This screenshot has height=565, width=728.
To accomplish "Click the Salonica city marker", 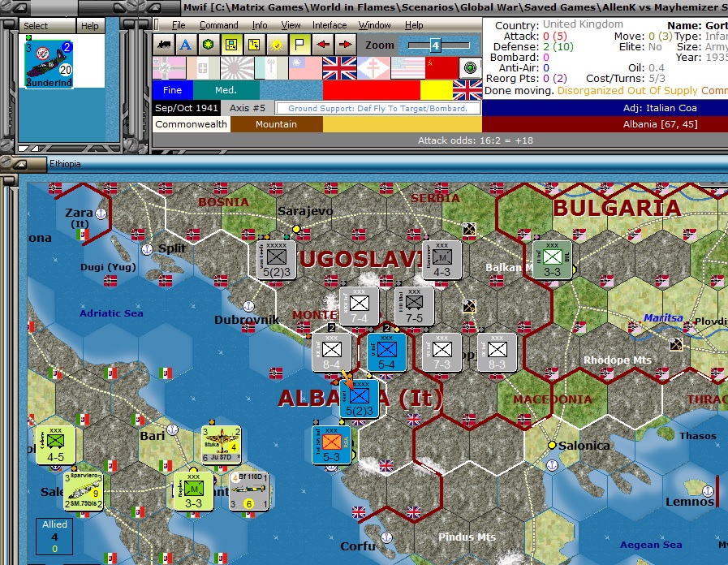I will pos(552,445).
